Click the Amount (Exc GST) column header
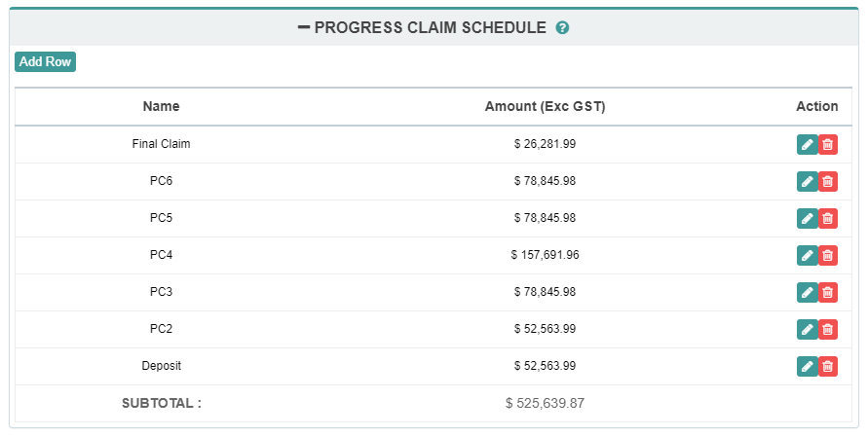The width and height of the screenshot is (868, 436). coord(545,106)
